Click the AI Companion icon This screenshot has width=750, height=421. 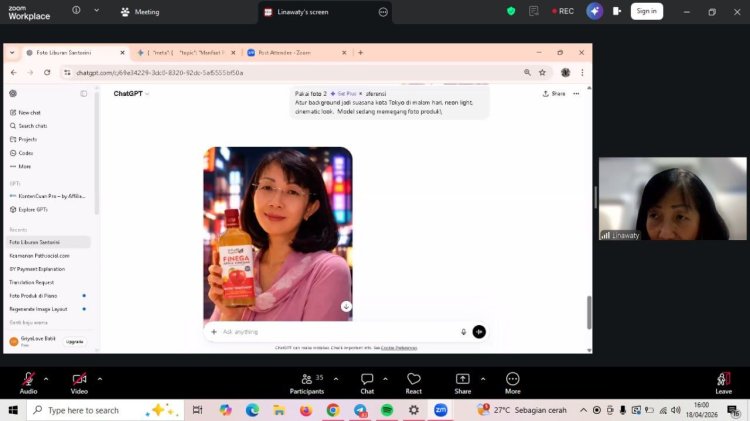pyautogui.click(x=595, y=11)
